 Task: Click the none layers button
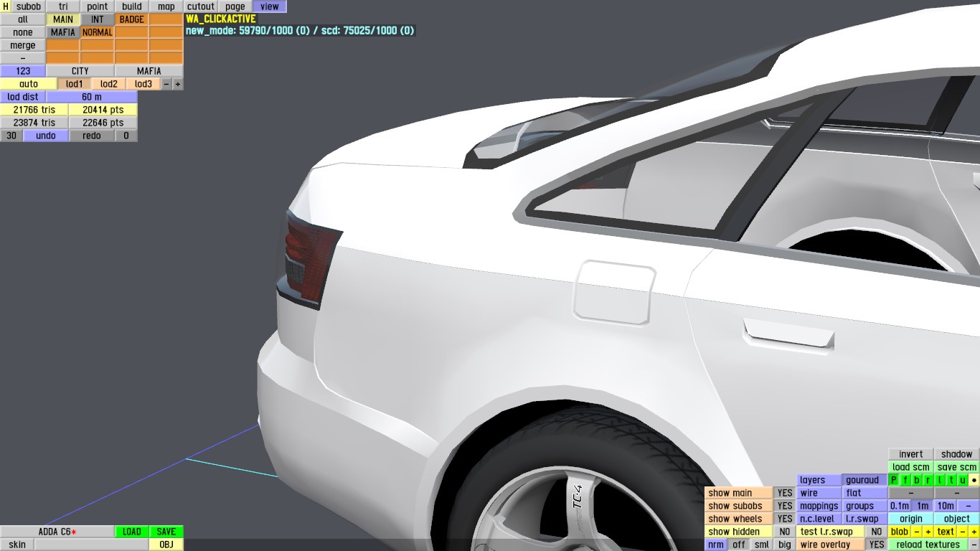pyautogui.click(x=23, y=32)
